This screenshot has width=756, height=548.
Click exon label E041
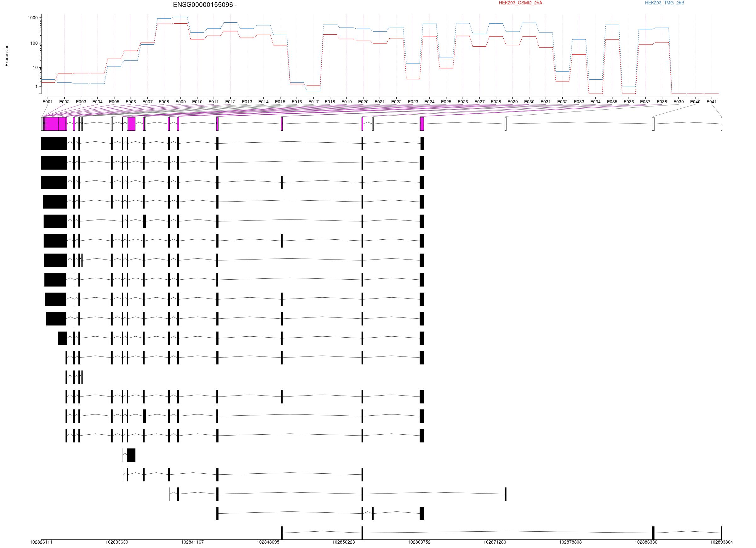click(712, 102)
